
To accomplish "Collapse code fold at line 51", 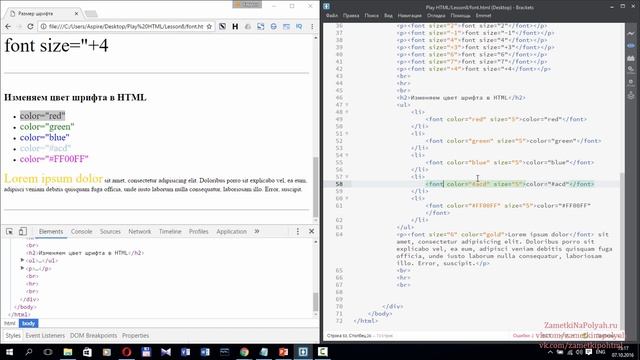I will click(x=347, y=133).
